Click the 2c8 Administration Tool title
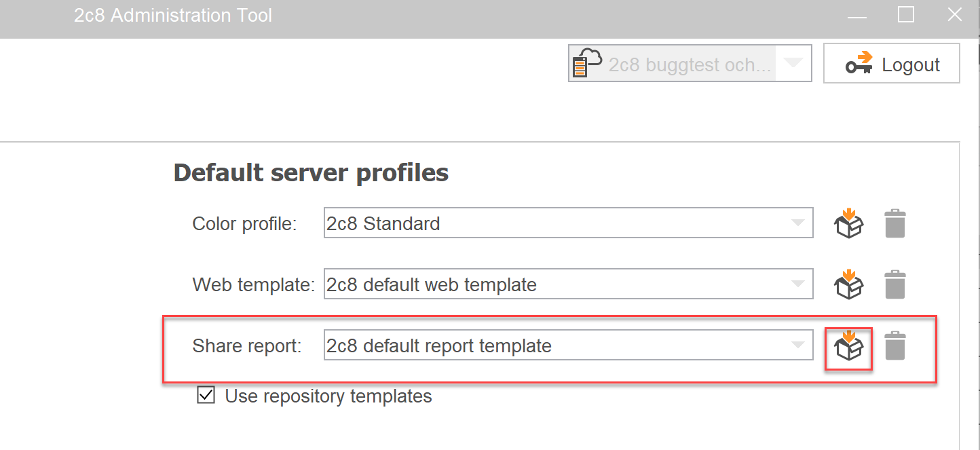This screenshot has height=450, width=980. (173, 16)
